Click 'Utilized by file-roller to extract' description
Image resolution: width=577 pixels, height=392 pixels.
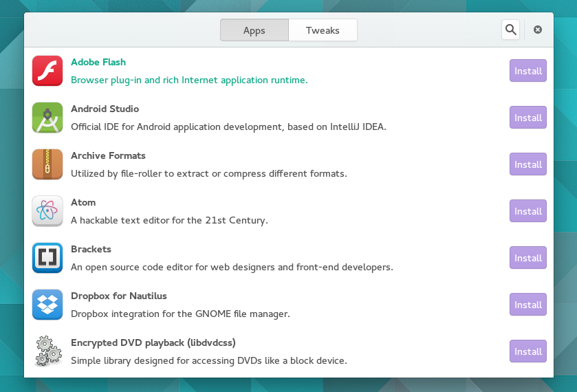point(208,174)
